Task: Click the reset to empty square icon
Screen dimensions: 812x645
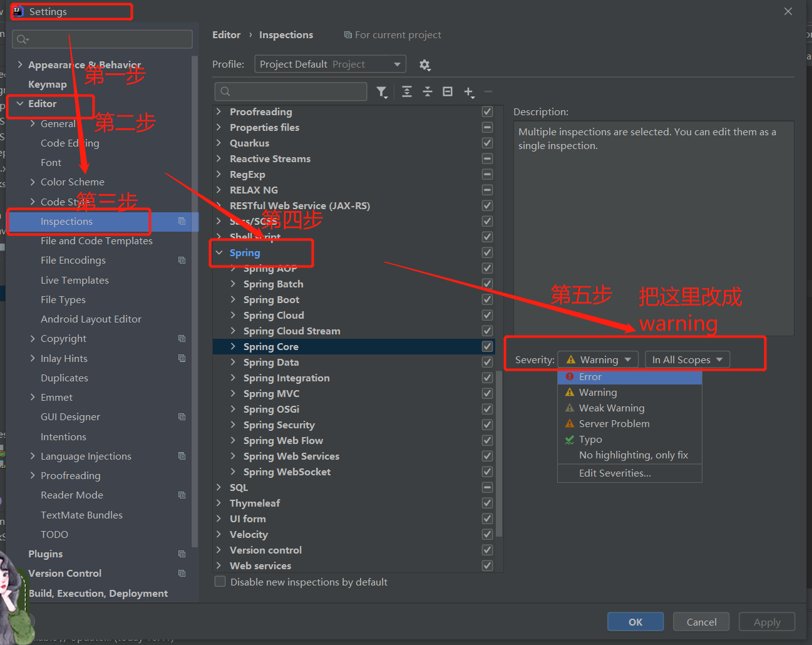Action: [448, 91]
